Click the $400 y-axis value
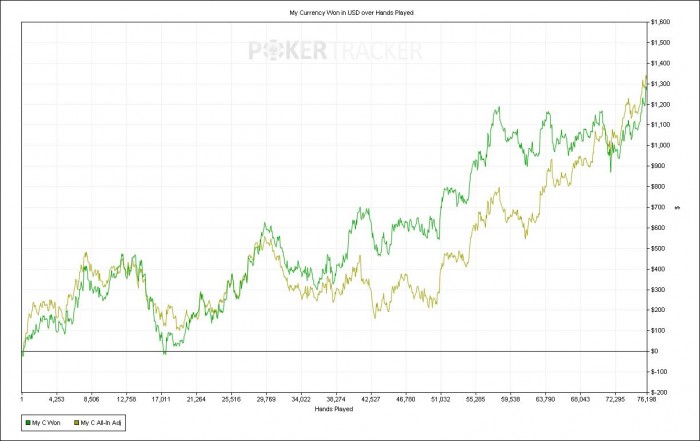 pyautogui.click(x=658, y=269)
